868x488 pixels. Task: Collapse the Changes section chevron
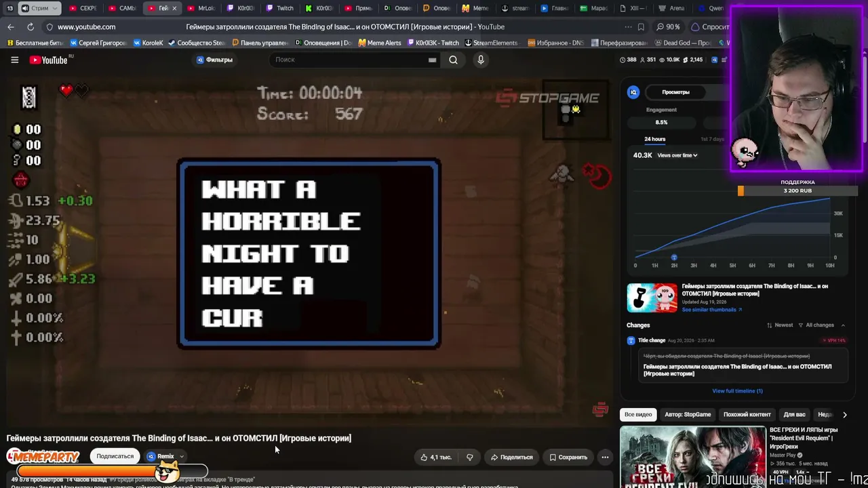pos(843,325)
